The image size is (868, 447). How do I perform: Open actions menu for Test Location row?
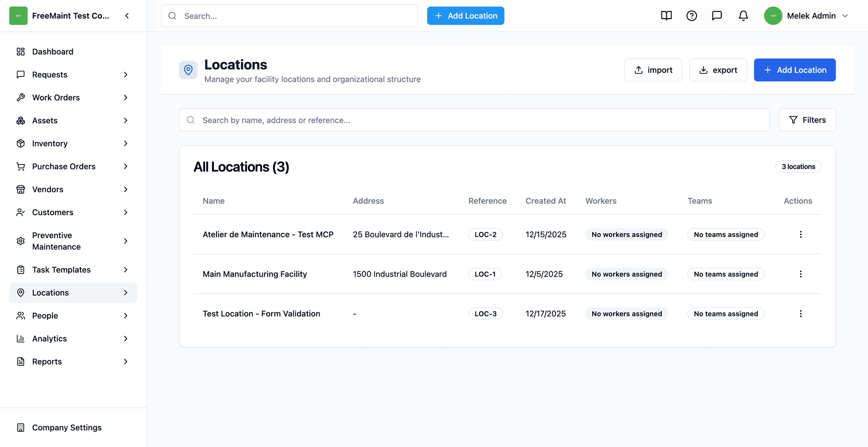pos(801,314)
